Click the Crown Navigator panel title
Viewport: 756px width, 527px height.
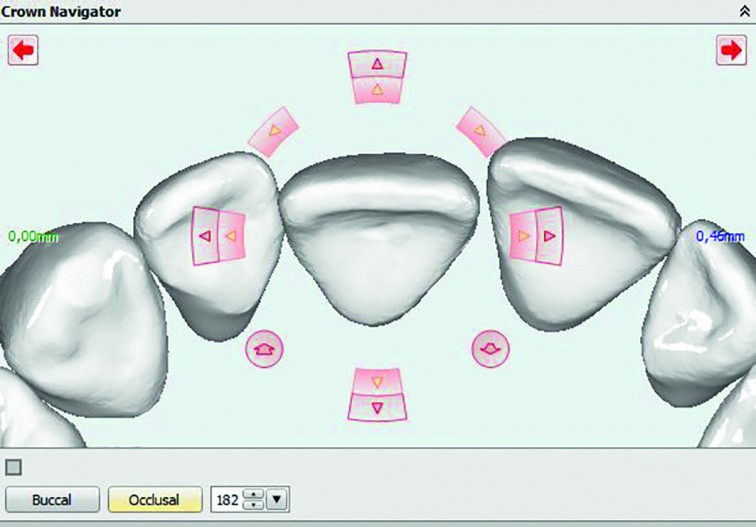coord(61,11)
